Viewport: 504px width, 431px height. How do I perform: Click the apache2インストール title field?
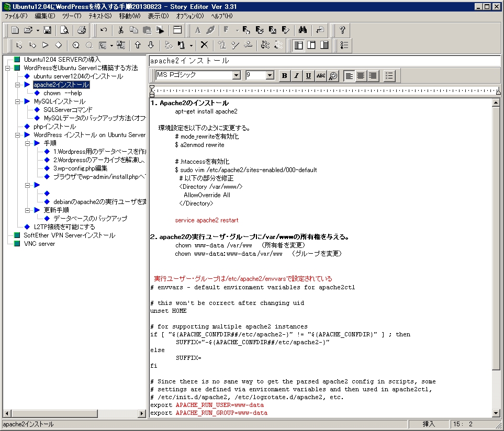click(x=324, y=61)
